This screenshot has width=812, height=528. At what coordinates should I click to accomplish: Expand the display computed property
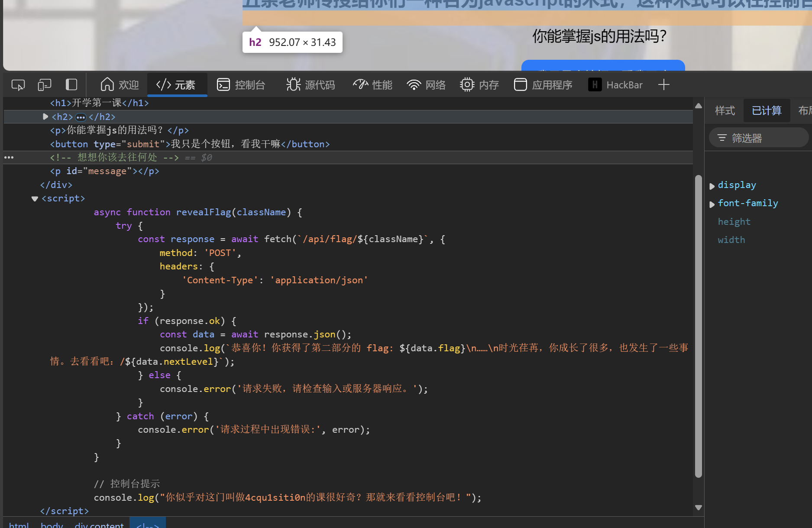click(712, 186)
